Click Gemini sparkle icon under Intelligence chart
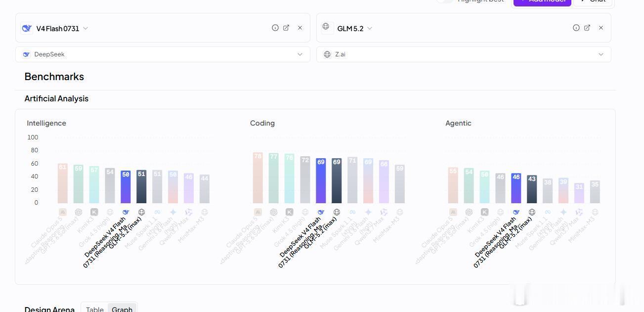 click(173, 212)
